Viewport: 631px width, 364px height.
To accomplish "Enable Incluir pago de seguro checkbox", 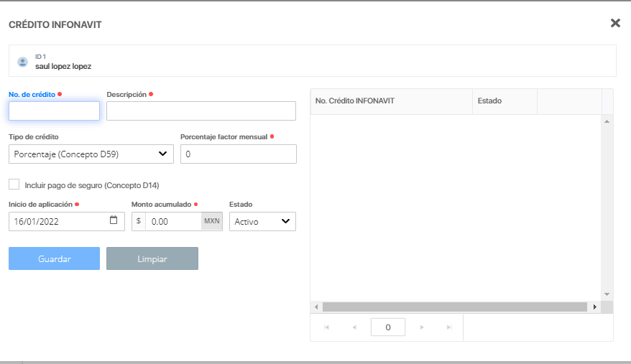I will coord(14,185).
